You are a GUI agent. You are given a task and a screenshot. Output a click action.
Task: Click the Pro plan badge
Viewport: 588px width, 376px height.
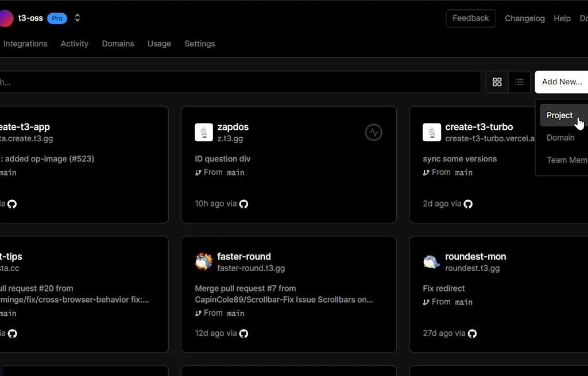tap(57, 18)
